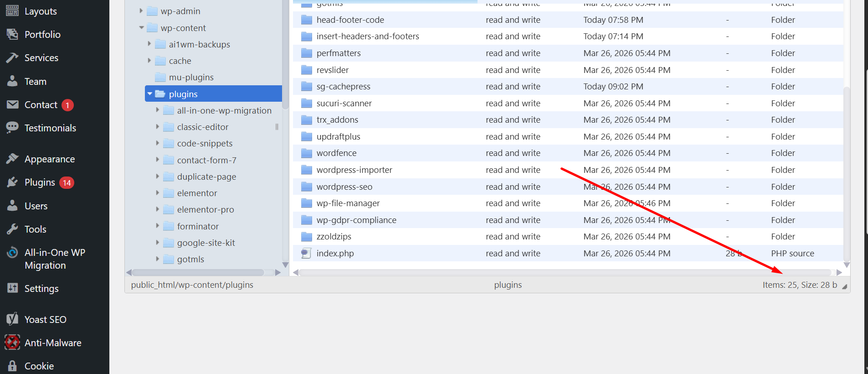The image size is (868, 374).
Task: Select the wp-gdpr-compliance folder row
Action: click(x=568, y=220)
